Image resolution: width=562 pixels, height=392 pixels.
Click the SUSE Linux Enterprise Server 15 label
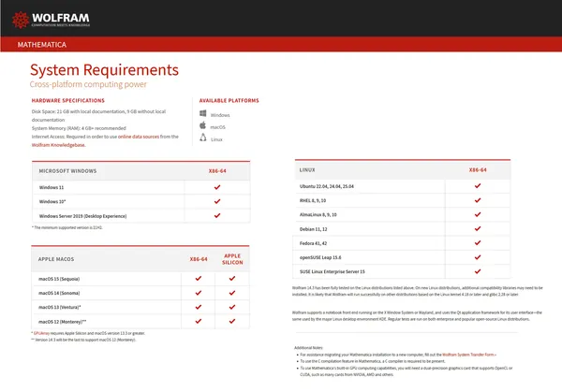click(332, 271)
